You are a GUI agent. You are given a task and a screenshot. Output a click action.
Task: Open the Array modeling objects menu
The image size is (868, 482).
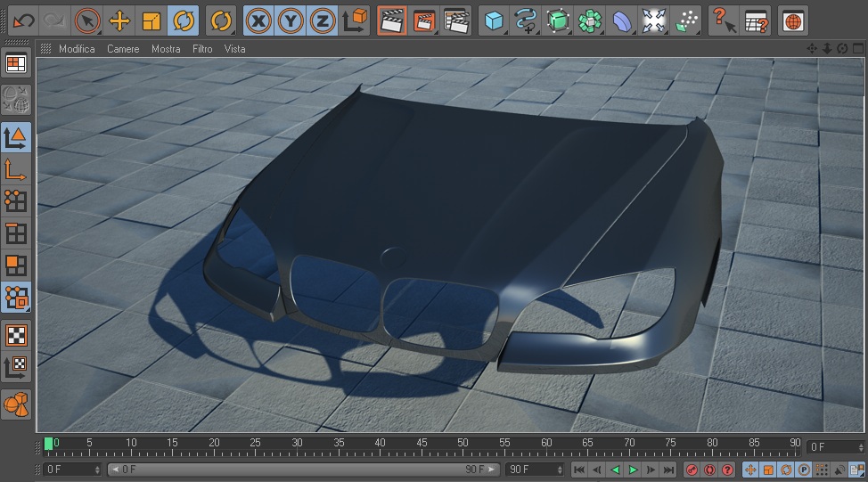tap(590, 21)
